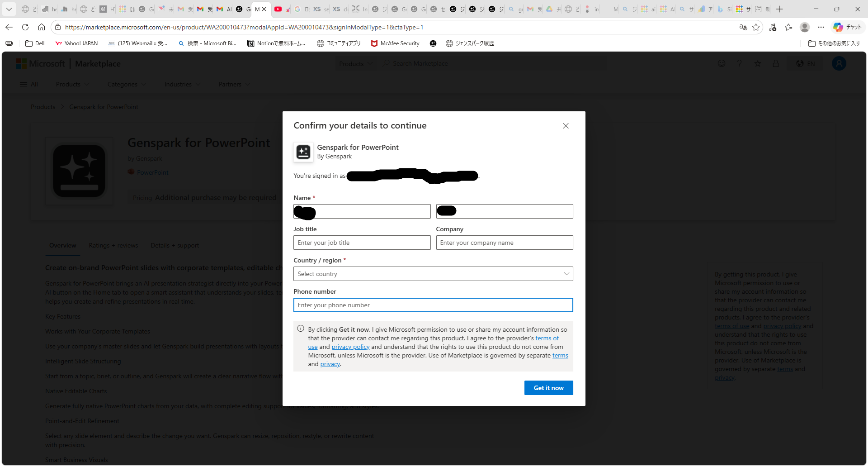Open the provider's privacy policy link
Viewport: 868px width, 467px height.
[x=350, y=347]
